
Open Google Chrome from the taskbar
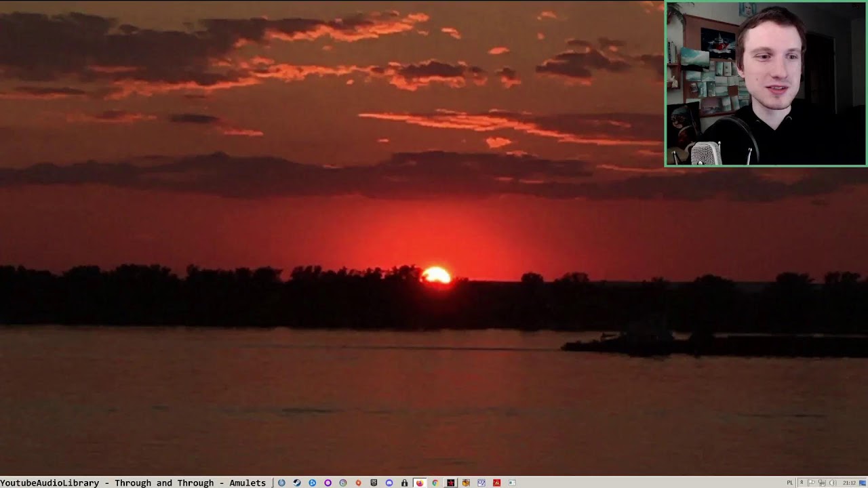[x=435, y=483]
